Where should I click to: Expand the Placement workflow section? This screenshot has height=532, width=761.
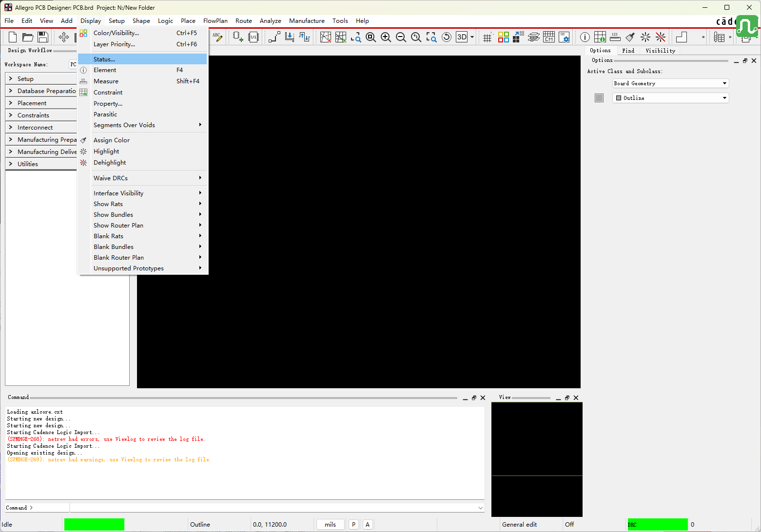coord(41,103)
